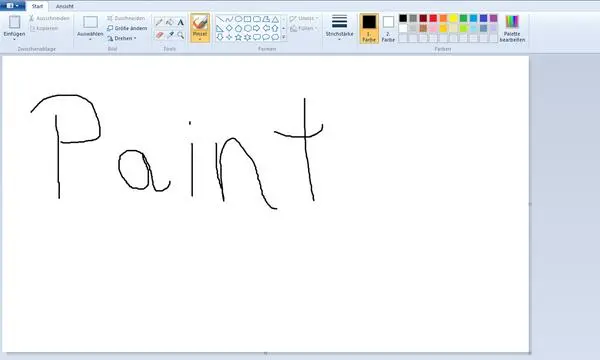Pick the green color swatch

point(463,18)
